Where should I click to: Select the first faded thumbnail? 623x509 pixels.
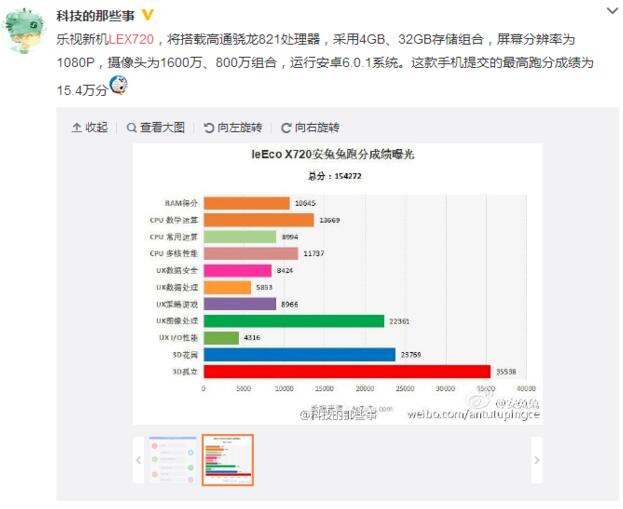click(173, 460)
